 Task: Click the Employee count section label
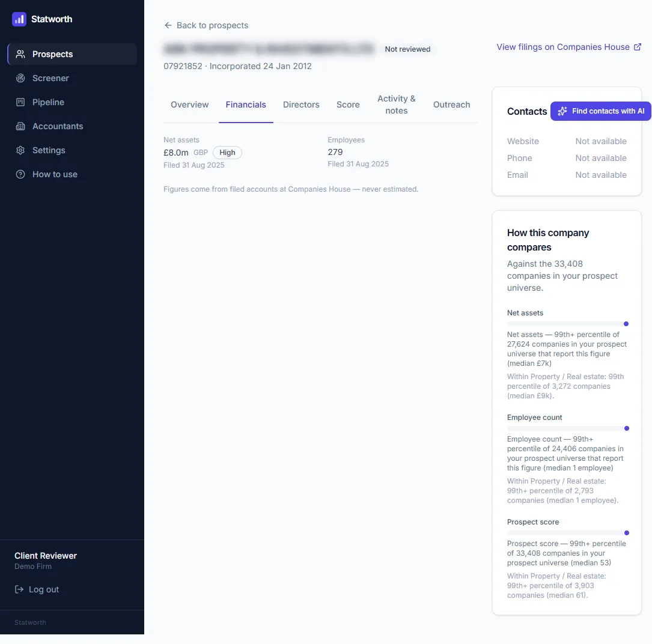click(x=534, y=418)
